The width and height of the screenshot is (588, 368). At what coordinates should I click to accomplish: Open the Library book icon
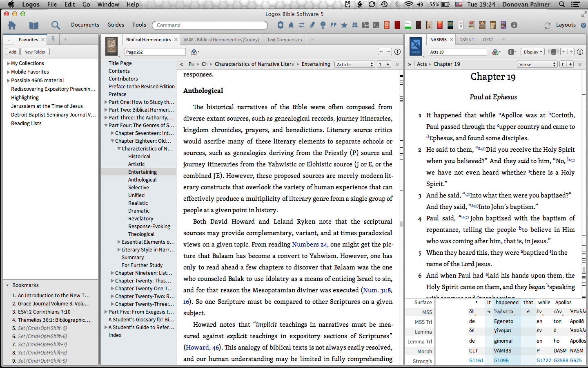click(34, 25)
